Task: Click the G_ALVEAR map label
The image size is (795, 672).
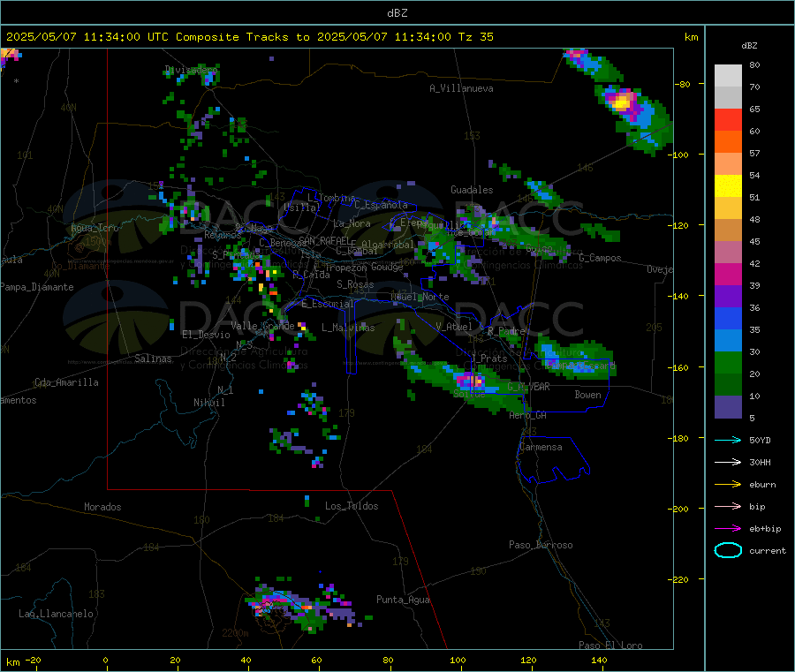Action: coord(528,387)
